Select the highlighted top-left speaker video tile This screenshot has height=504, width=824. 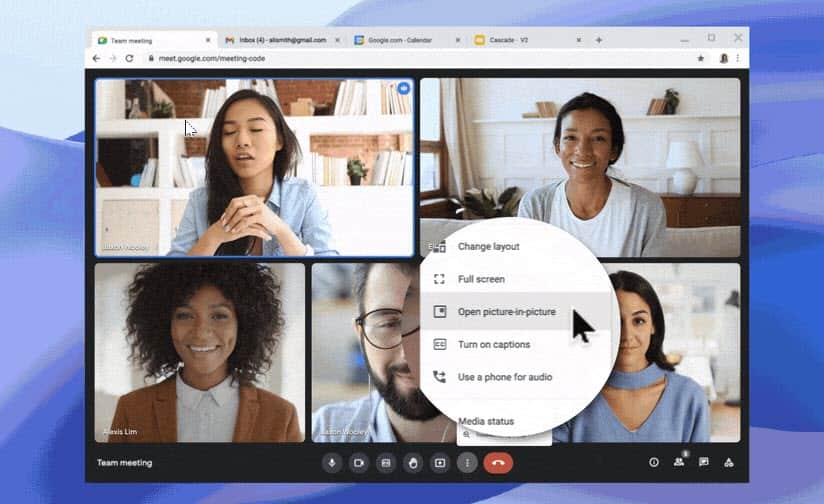pyautogui.click(x=255, y=168)
